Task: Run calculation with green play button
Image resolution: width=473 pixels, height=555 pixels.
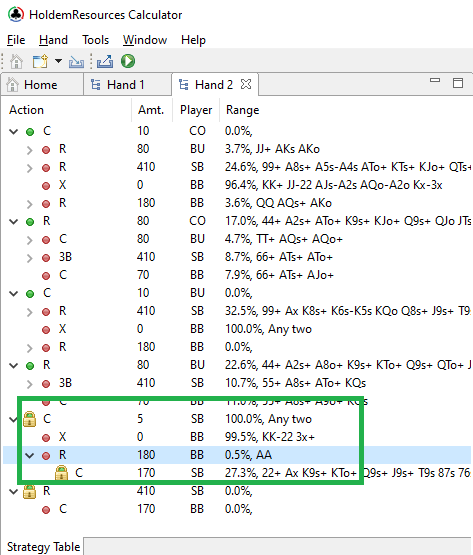Action: click(x=128, y=61)
